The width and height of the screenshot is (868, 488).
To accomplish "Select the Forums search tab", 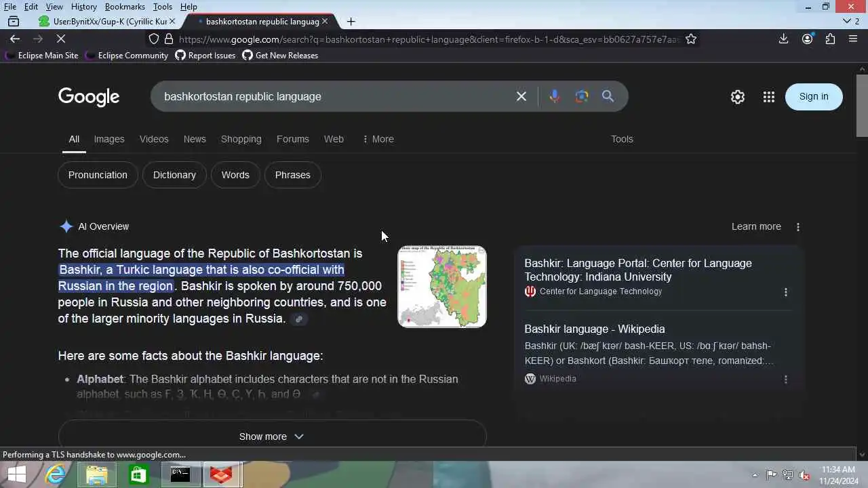I will (x=293, y=139).
